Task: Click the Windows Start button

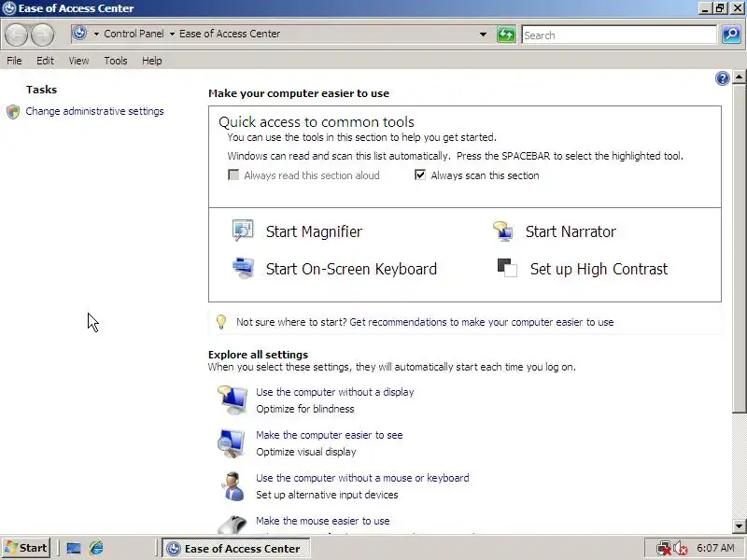Action: point(27,548)
